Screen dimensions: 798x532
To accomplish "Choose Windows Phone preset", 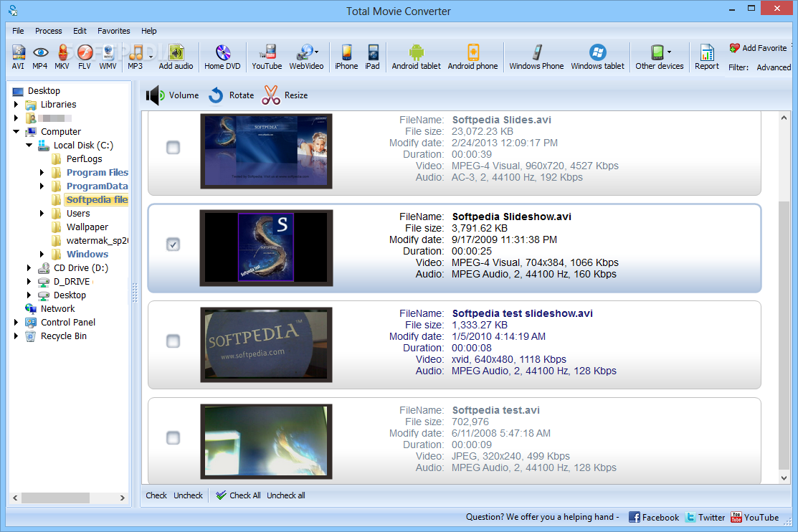I will click(536, 57).
